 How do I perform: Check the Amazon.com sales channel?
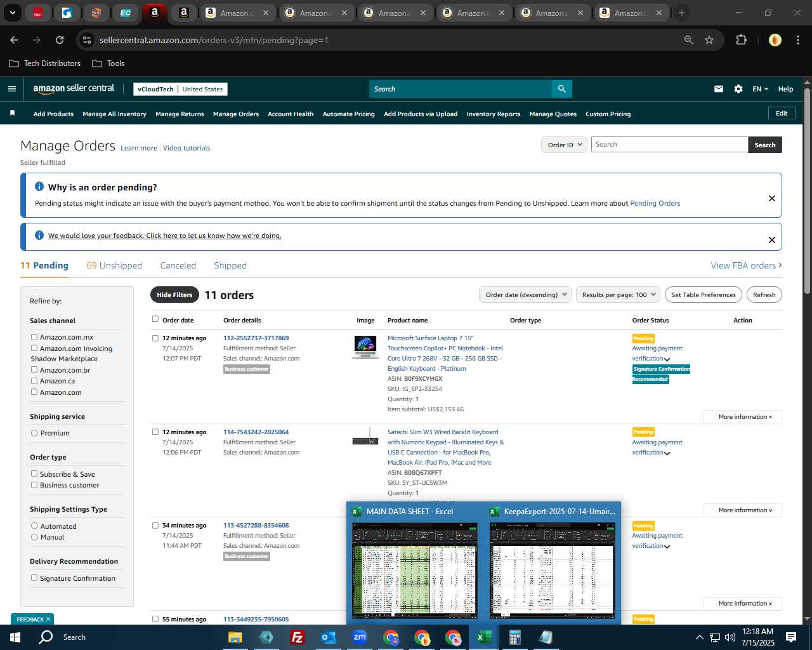[34, 392]
